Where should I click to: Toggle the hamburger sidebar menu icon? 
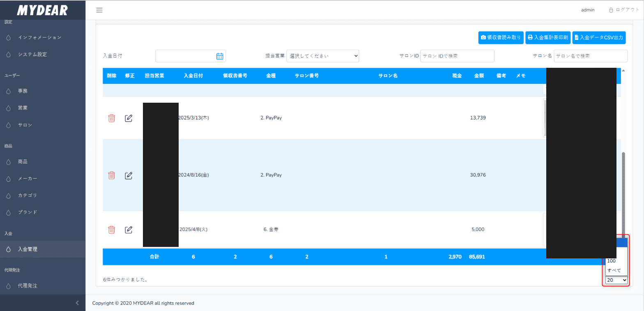click(x=99, y=10)
